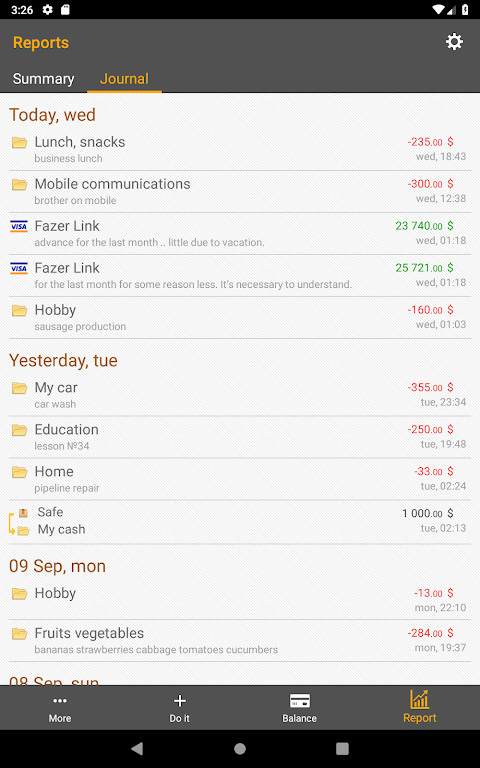Select the Journal tab

[x=124, y=79]
